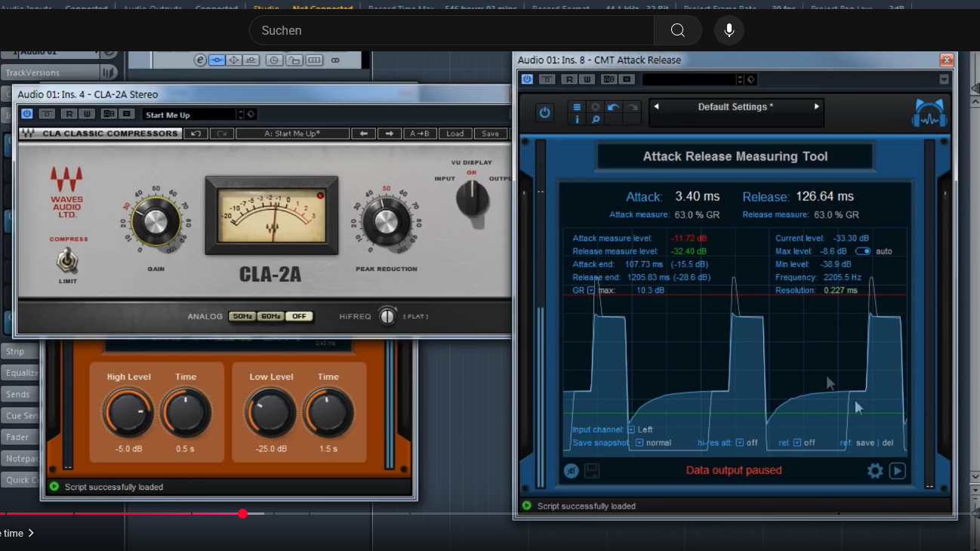980x551 pixels.
Task: Click the High Level knob in orange plugin
Action: 128,413
